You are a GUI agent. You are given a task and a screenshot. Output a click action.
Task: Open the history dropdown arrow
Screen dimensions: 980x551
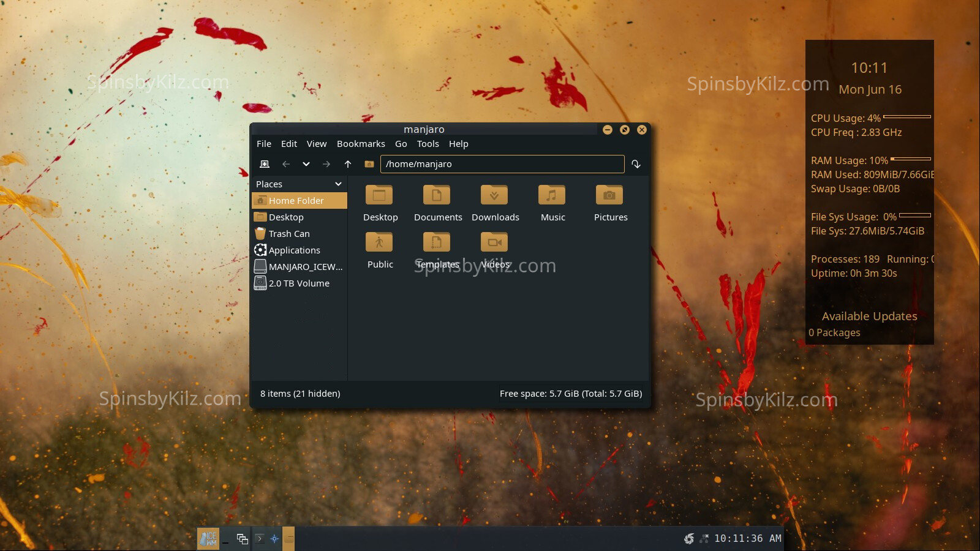click(306, 164)
